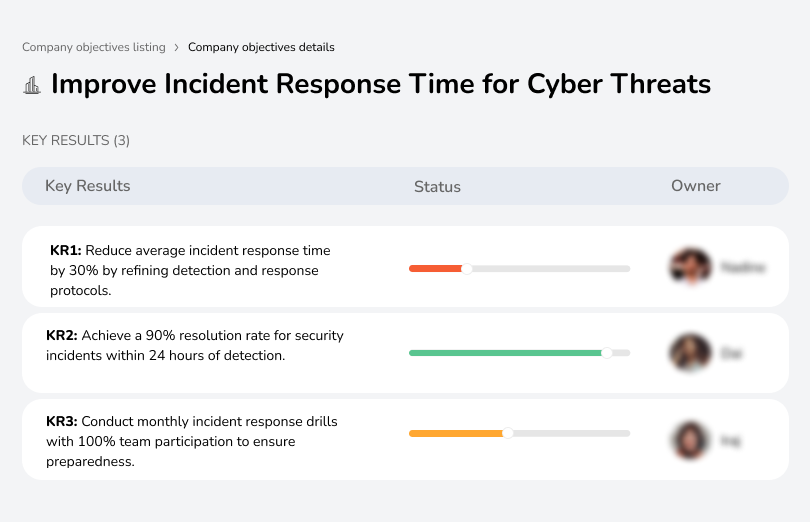The image size is (810, 522).
Task: Click the Status column header
Action: [x=437, y=187]
